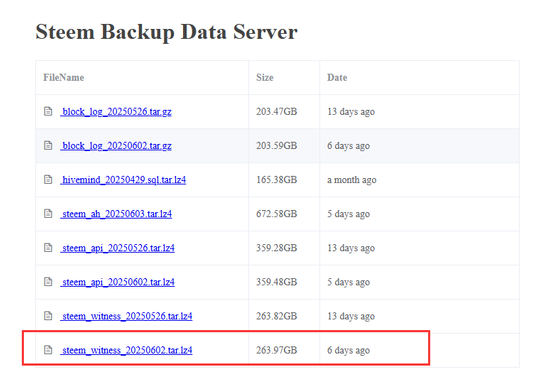
Task: Open steem_api_20250526.tar.lz4 link
Action: point(117,248)
